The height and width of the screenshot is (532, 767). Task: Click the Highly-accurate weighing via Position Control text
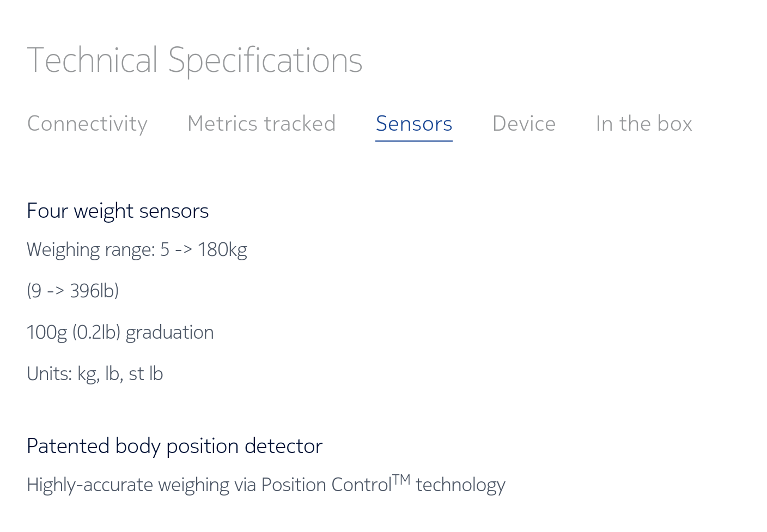click(209, 485)
